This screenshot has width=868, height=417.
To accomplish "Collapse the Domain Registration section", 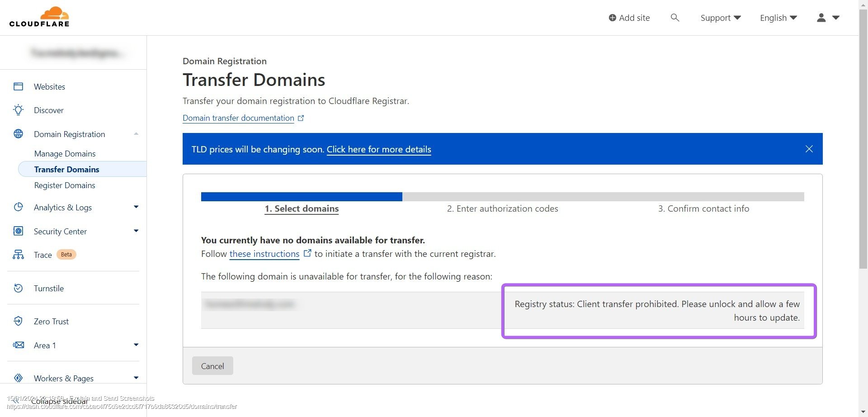I will click(x=136, y=134).
